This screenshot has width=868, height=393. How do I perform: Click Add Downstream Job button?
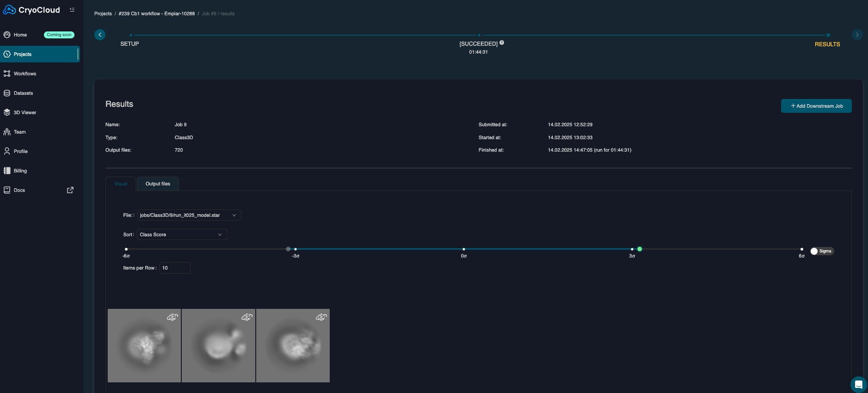[816, 106]
